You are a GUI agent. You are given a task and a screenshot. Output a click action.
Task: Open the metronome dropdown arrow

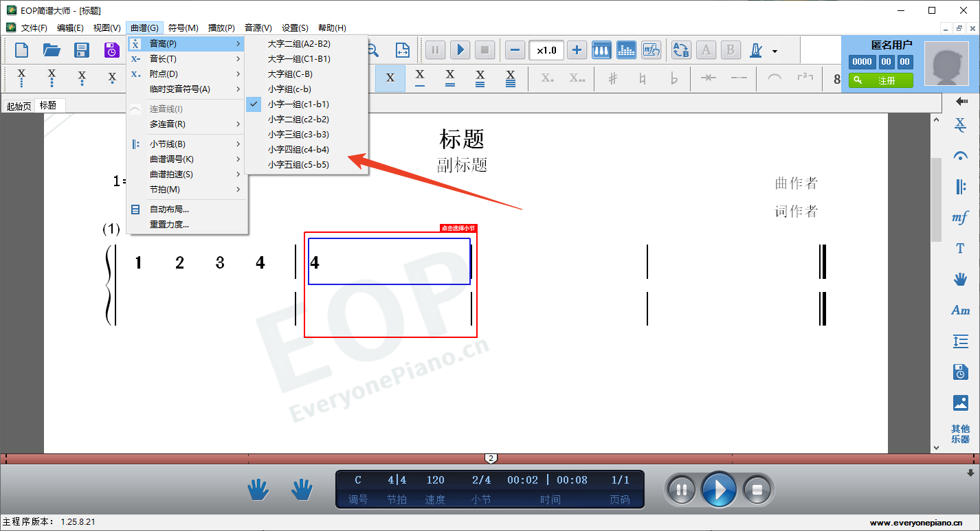(775, 52)
